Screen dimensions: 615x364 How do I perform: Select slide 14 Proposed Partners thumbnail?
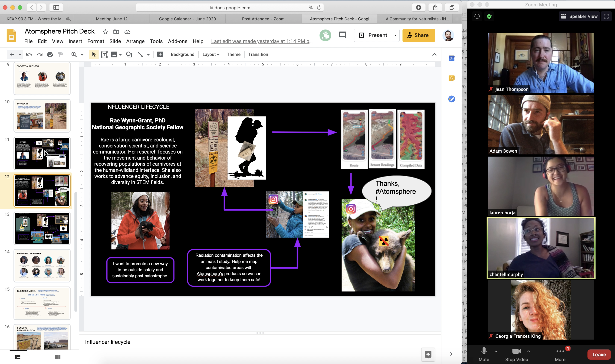click(42, 266)
